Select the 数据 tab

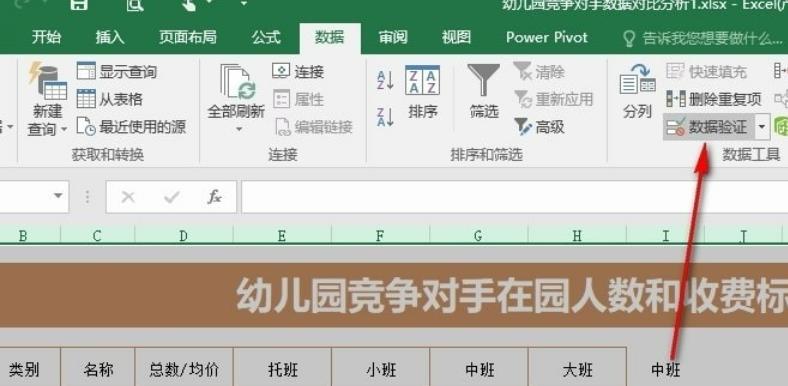coord(330,37)
